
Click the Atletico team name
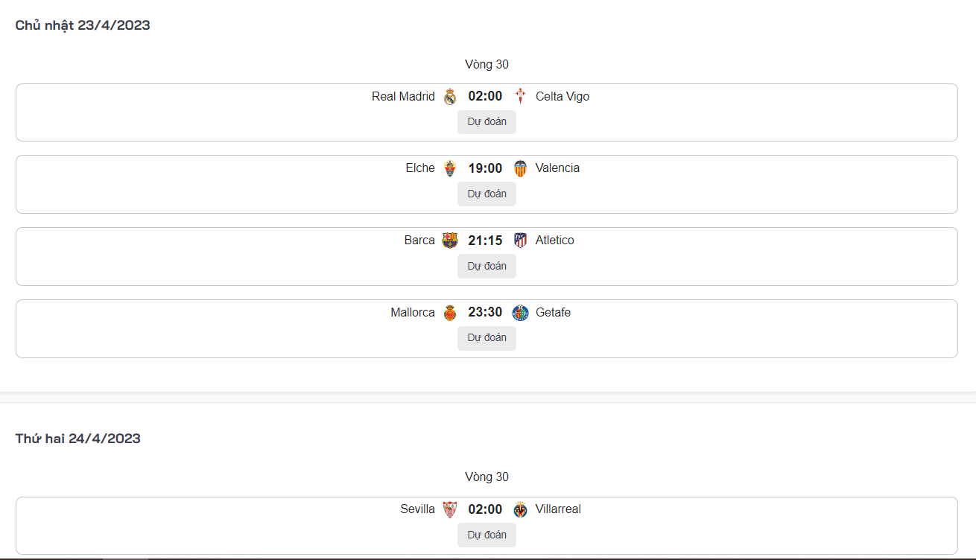pos(554,241)
